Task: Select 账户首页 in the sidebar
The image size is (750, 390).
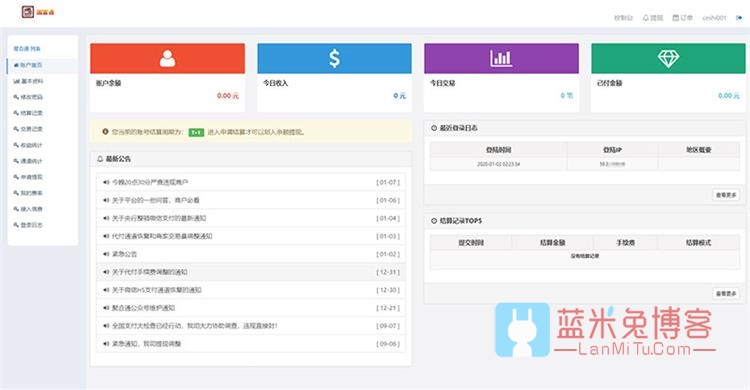Action: (x=42, y=65)
